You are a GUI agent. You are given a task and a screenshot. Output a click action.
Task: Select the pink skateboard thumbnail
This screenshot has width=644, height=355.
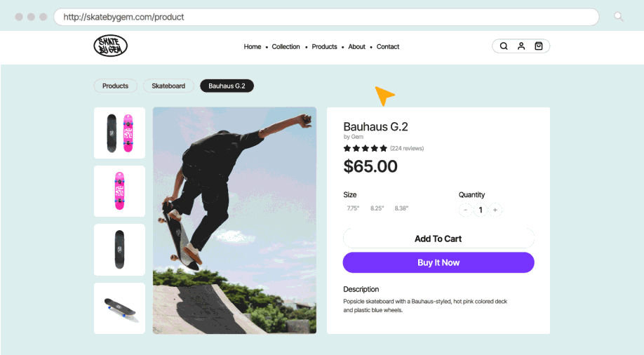[x=119, y=191]
